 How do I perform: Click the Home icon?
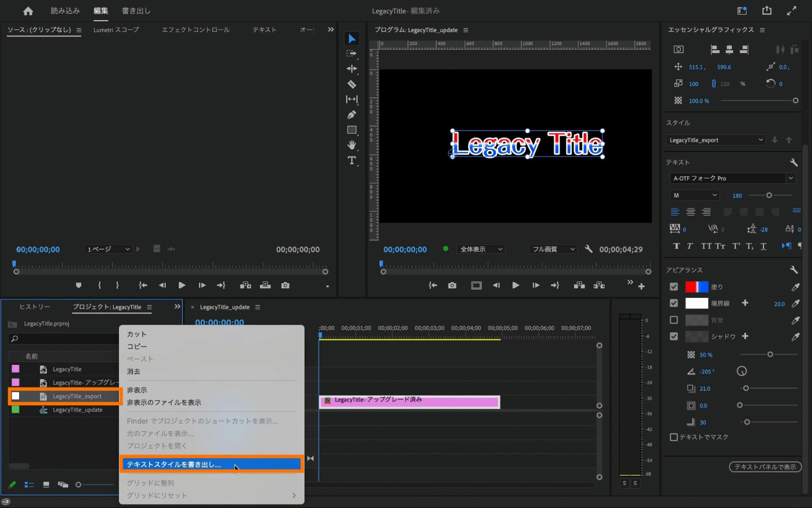pyautogui.click(x=28, y=11)
